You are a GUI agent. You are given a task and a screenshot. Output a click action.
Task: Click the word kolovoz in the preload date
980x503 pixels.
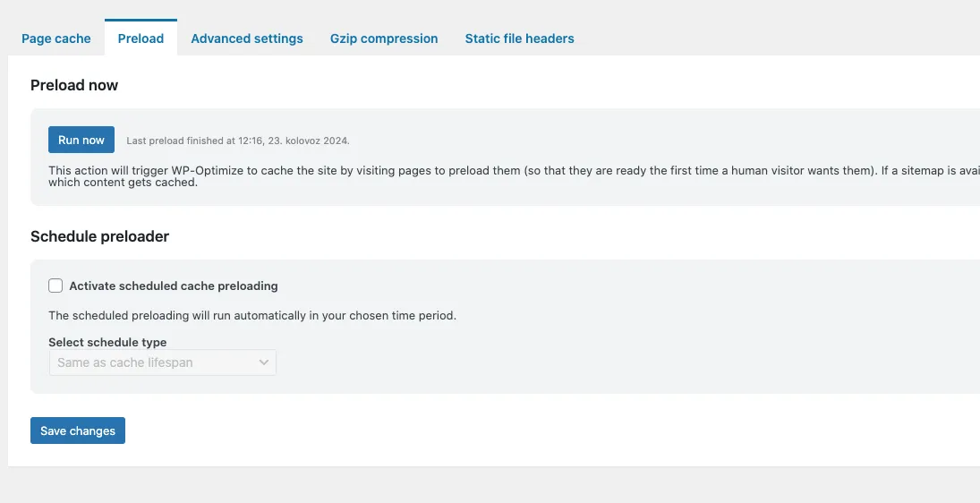click(x=303, y=141)
